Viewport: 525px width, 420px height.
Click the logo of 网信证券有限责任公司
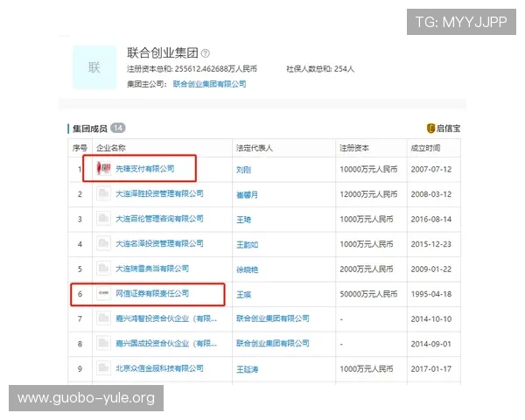[x=103, y=293]
